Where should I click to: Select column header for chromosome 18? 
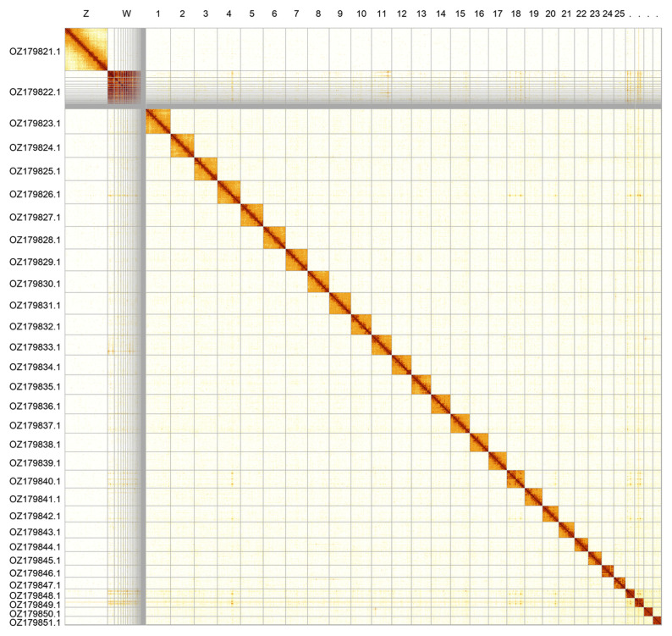pos(515,14)
